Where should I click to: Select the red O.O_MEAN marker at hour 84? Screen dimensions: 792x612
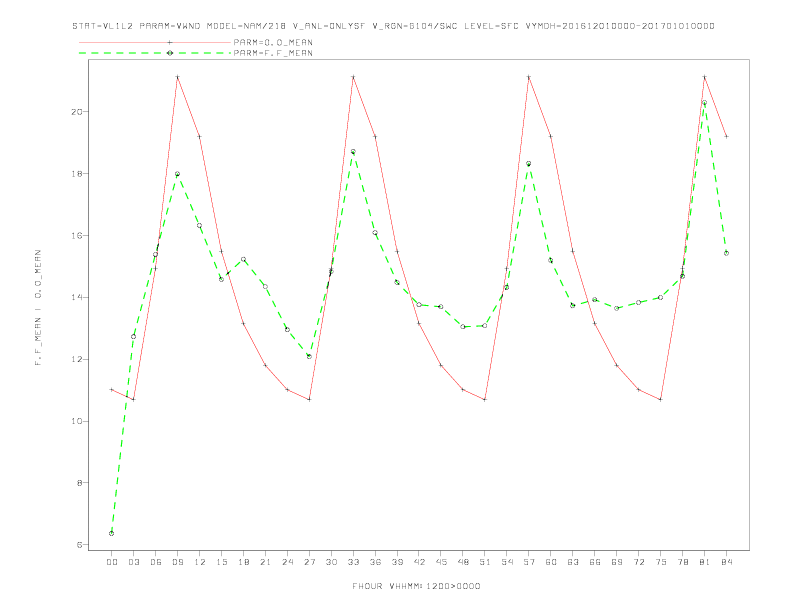coord(726,136)
